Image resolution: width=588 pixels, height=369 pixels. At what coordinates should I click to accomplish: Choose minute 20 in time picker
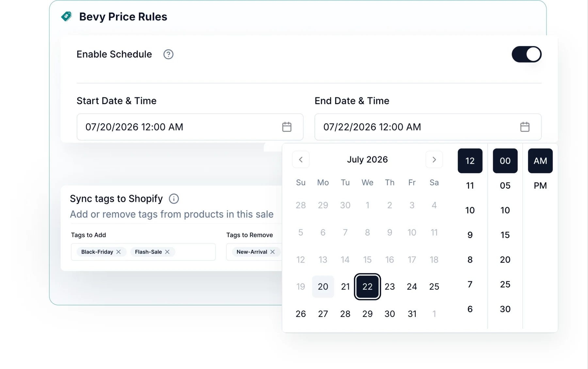(x=505, y=260)
